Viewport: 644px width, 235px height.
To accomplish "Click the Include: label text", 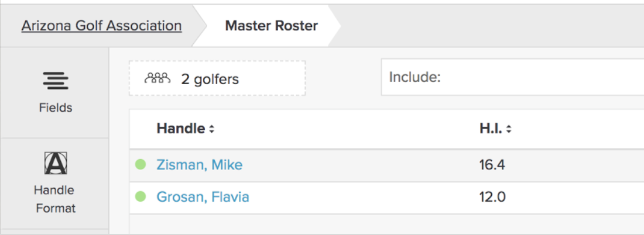I will (x=415, y=77).
